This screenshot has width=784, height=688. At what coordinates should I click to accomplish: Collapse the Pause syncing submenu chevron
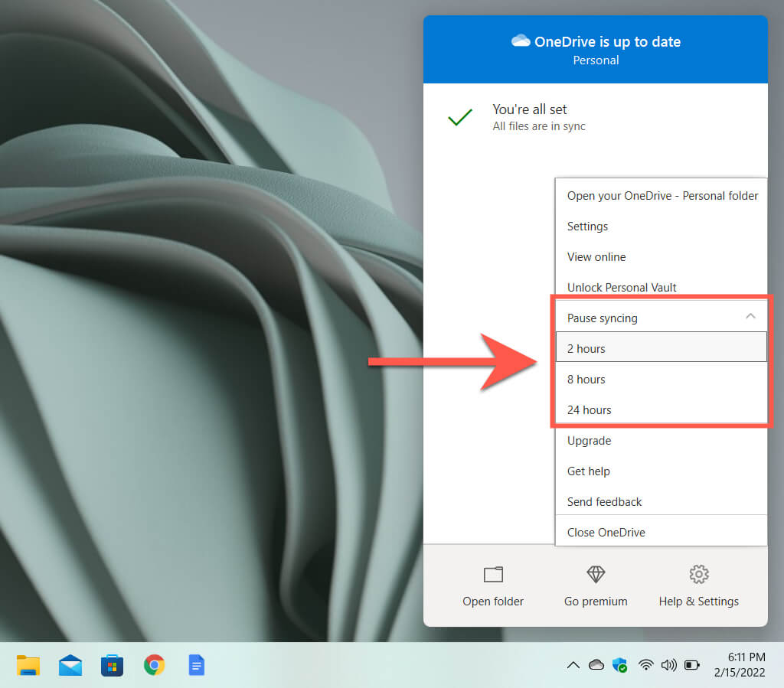(750, 316)
